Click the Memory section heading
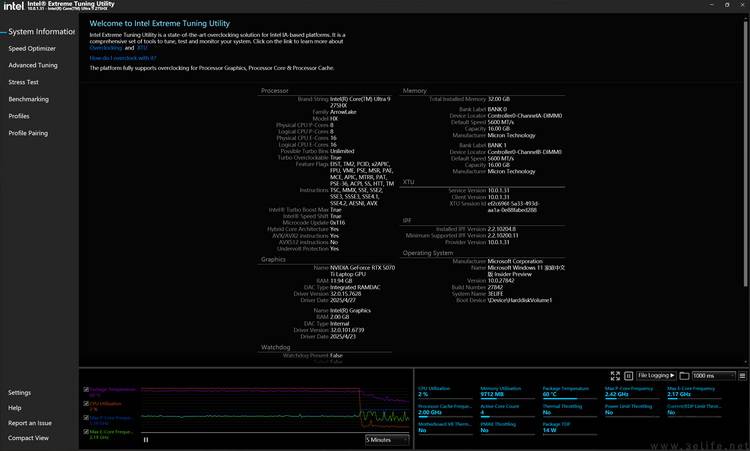 414,90
